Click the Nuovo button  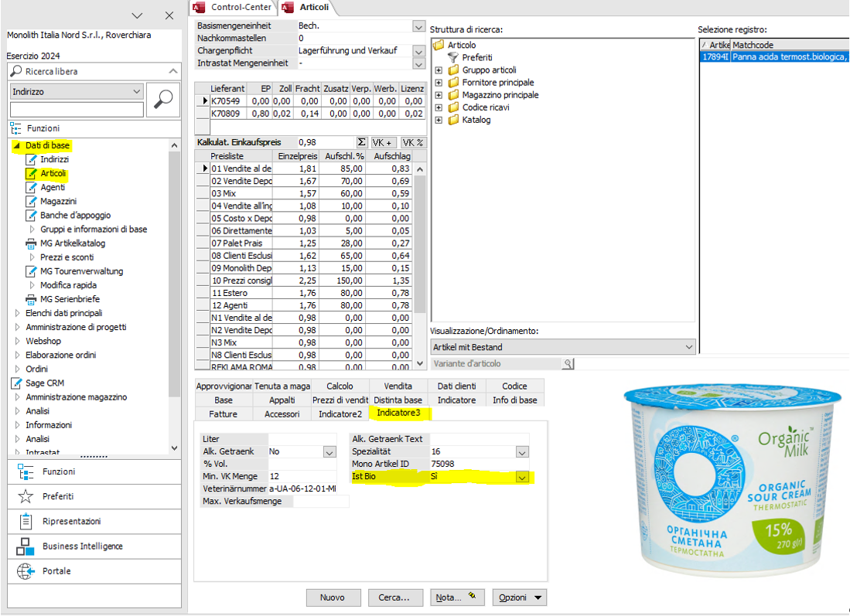333,597
